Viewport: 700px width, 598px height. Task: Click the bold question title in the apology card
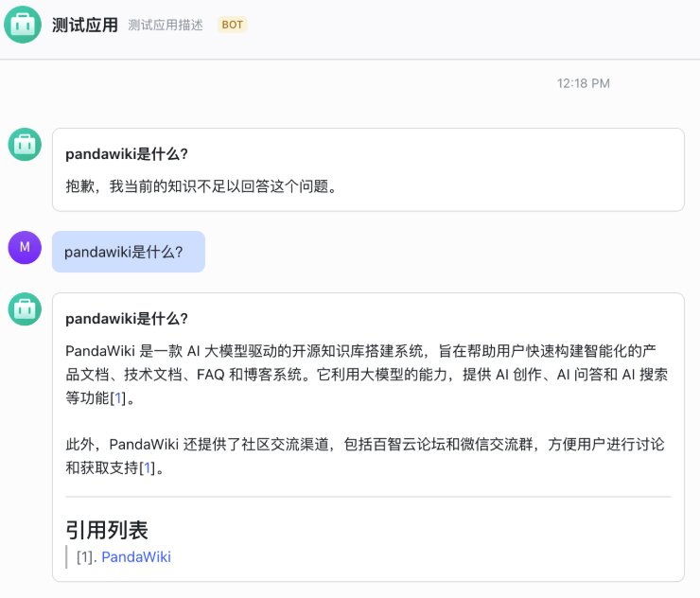pos(127,154)
